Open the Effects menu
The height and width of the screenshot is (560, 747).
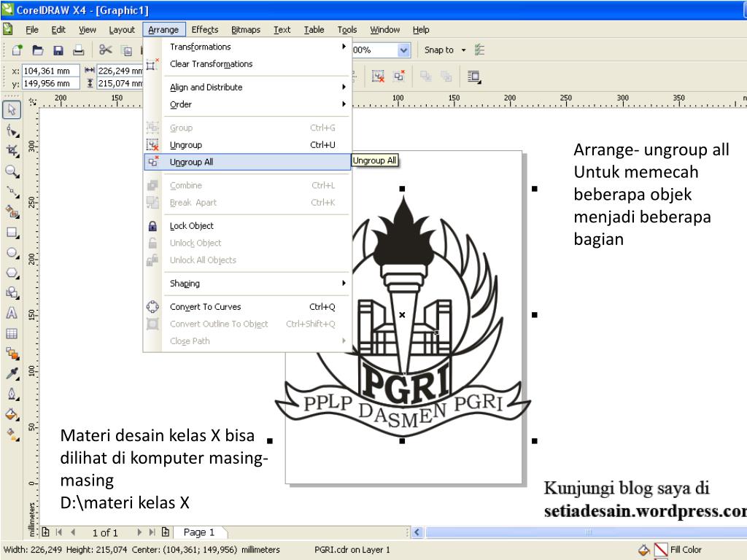pos(205,29)
